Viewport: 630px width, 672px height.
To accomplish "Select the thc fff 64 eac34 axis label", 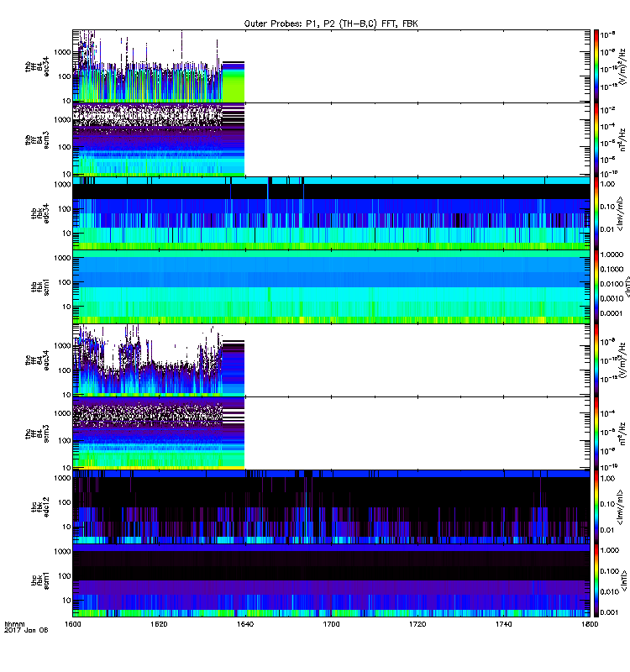I will pos(37,360).
